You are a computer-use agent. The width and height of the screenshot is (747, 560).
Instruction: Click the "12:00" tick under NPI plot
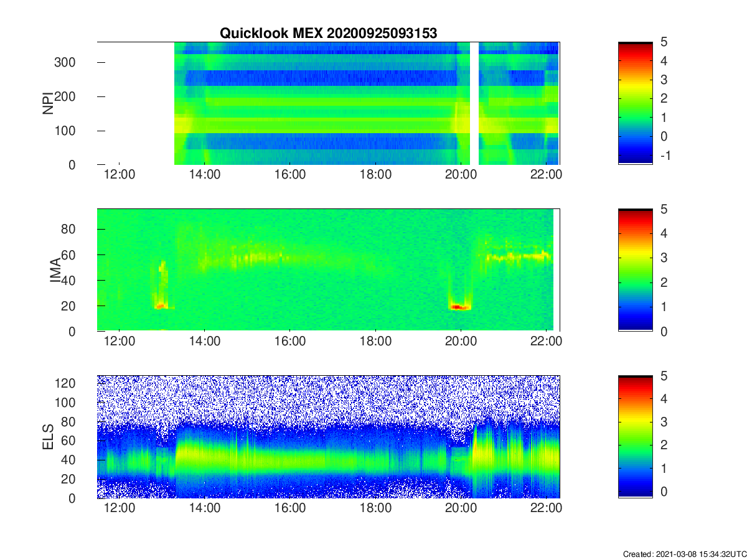(x=119, y=175)
